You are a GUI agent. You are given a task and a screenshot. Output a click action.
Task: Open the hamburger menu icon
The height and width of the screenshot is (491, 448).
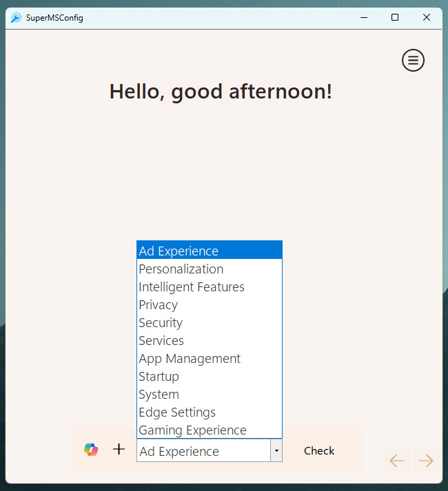(x=413, y=60)
